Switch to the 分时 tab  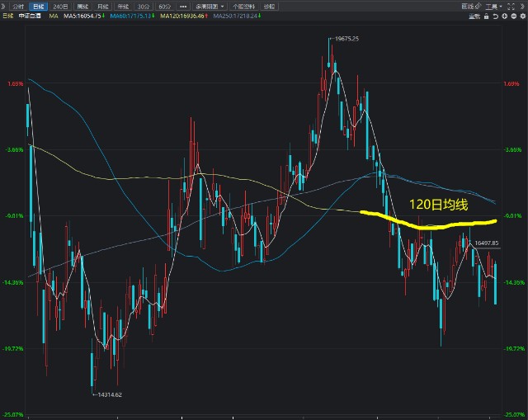pyautogui.click(x=18, y=6)
